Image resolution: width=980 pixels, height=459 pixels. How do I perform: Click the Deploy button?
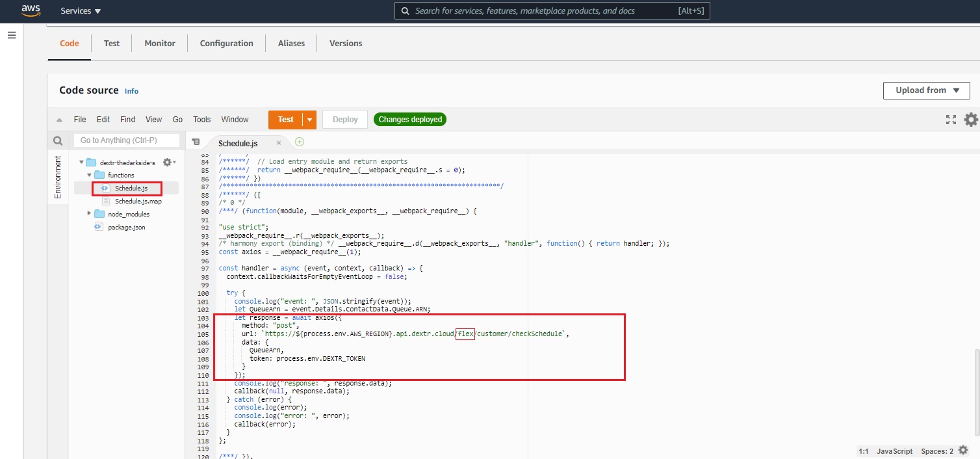tap(345, 120)
